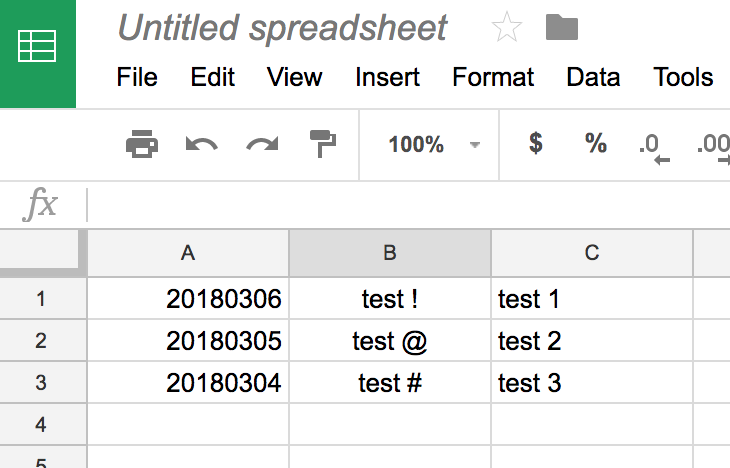The width and height of the screenshot is (730, 468).
Task: Select cell containing 20180306
Action: (189, 298)
